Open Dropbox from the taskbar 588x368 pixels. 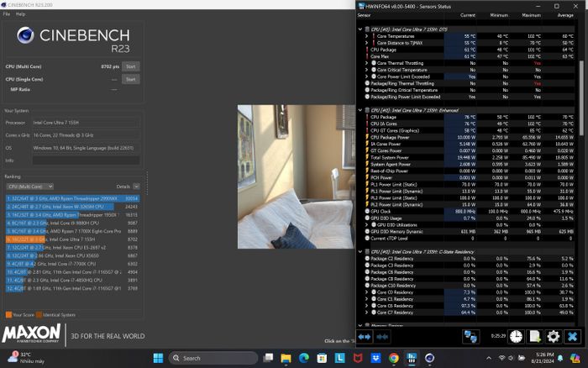pos(375,358)
